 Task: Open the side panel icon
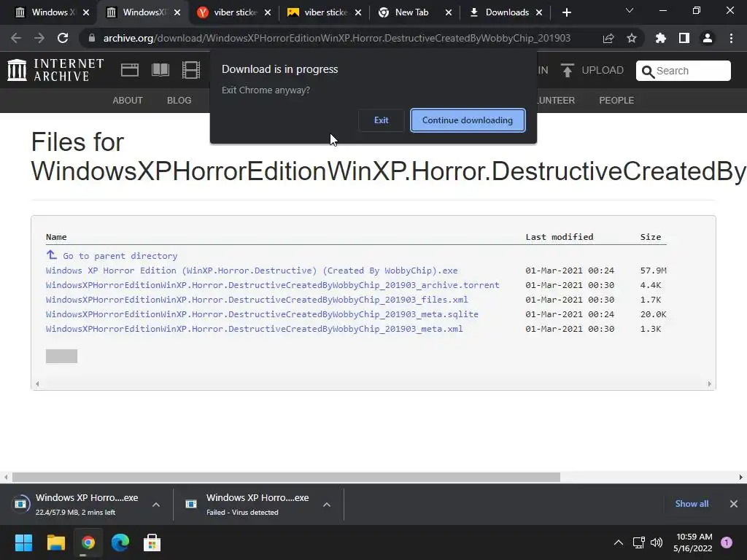click(684, 38)
